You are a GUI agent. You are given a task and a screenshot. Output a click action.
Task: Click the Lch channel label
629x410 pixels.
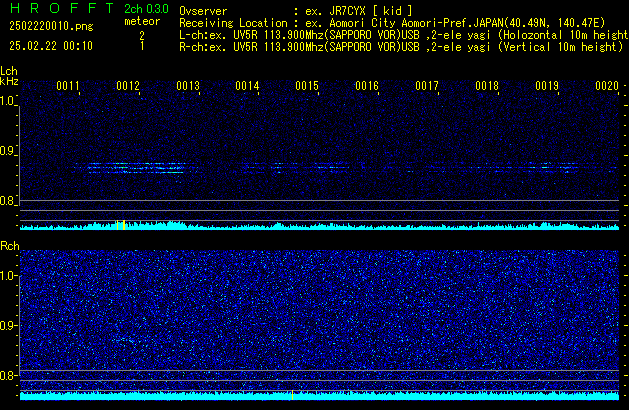[x=9, y=71]
